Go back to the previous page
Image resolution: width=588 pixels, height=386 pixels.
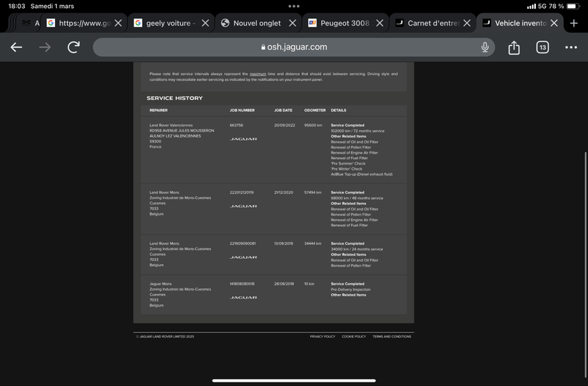pyautogui.click(x=16, y=47)
